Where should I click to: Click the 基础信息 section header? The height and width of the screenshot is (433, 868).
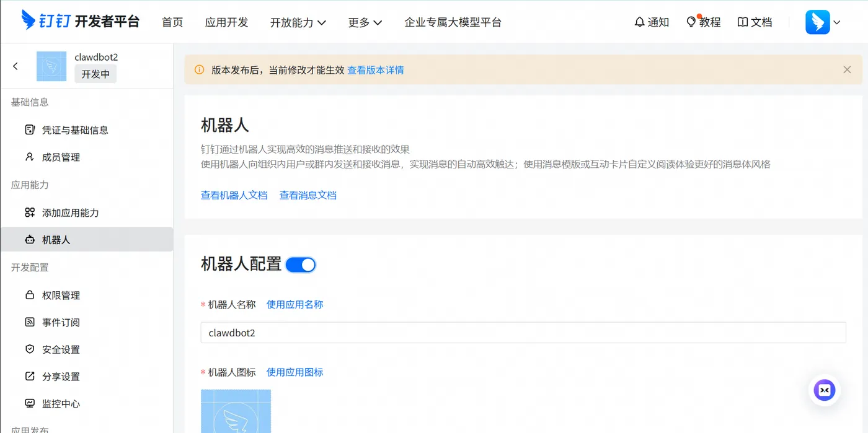point(30,102)
